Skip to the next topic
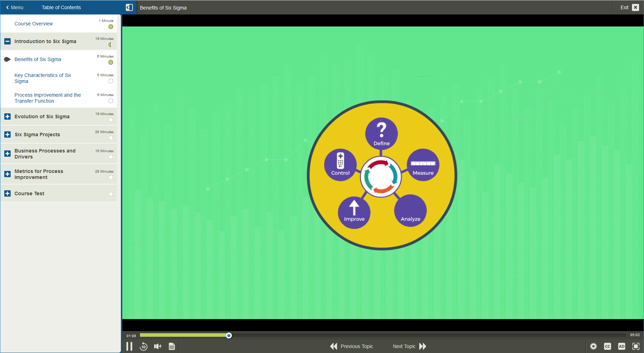 point(409,346)
